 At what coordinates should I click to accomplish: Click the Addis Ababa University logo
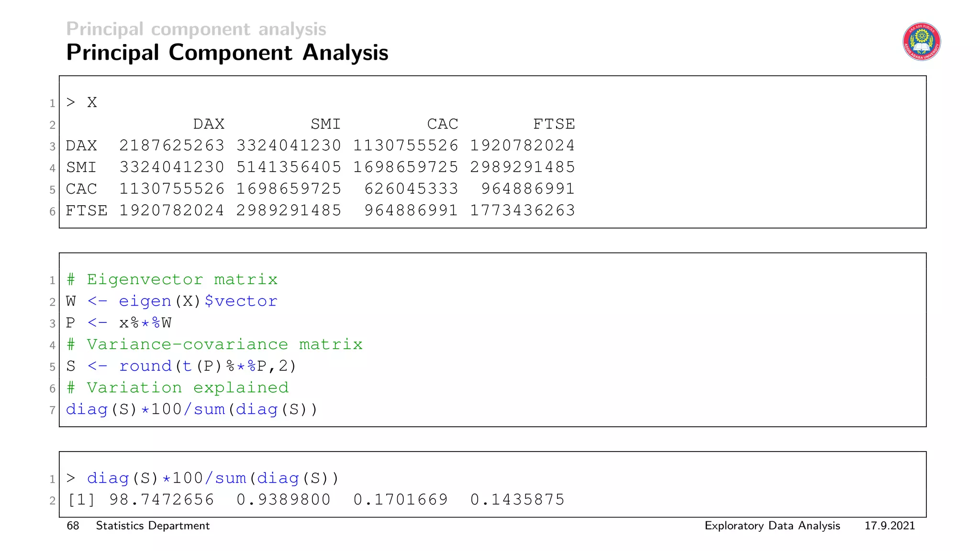click(922, 42)
